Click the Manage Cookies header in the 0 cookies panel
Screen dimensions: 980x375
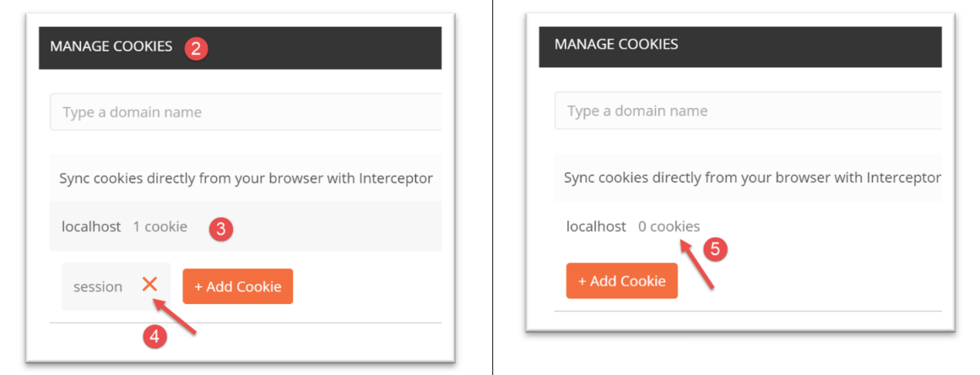point(615,44)
